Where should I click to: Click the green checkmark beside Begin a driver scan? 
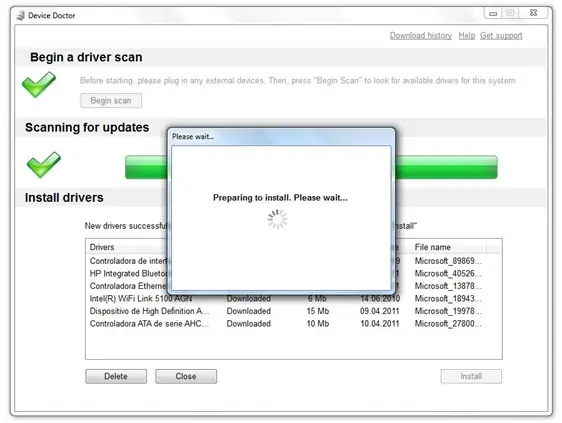point(39,84)
